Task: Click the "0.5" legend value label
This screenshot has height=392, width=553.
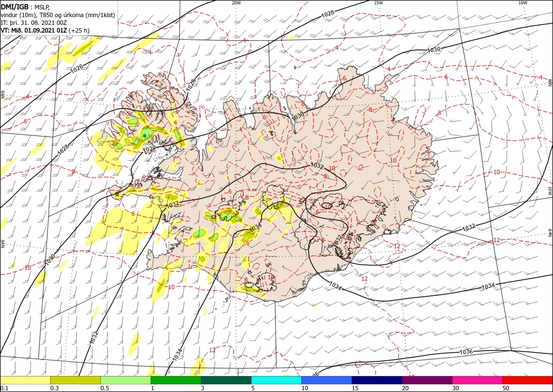Action: coord(104,388)
